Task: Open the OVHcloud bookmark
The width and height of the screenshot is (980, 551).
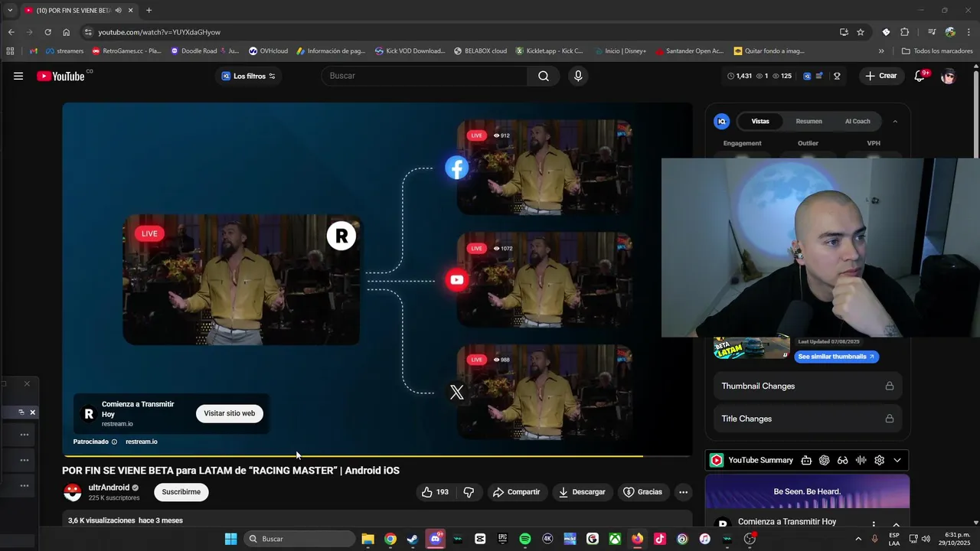Action: coord(268,51)
